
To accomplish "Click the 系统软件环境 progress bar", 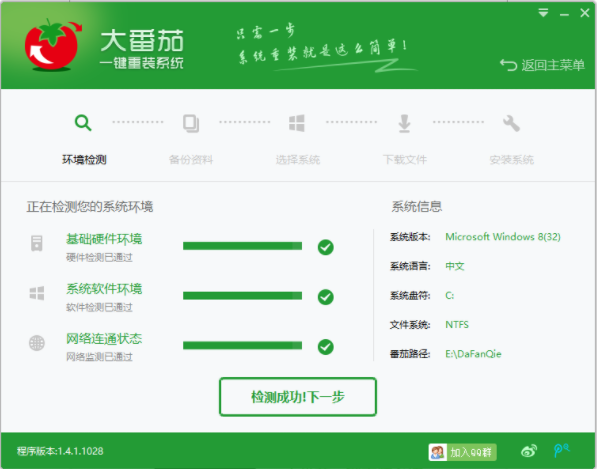I will coord(243,296).
